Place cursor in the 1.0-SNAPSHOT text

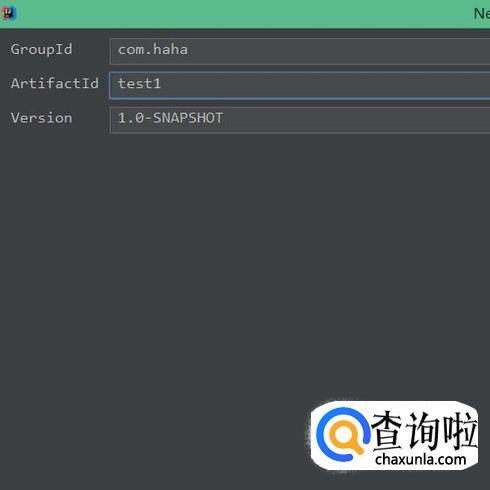pos(170,118)
